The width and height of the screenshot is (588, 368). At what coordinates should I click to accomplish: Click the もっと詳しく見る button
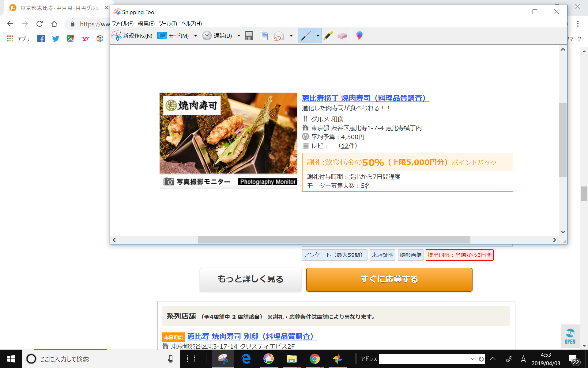tap(251, 279)
